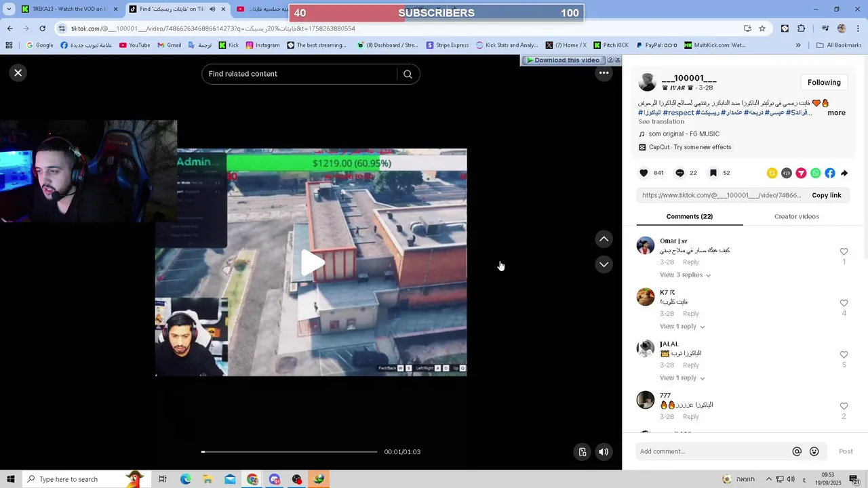Like the K7 comment with heart
This screenshot has height=488, width=868.
tap(844, 303)
